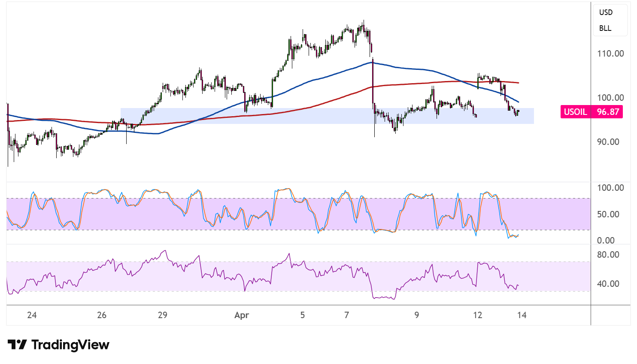Image resolution: width=637 pixels, height=364 pixels.
Task: Click the 40.00 RSI scale label
Action: (x=608, y=284)
